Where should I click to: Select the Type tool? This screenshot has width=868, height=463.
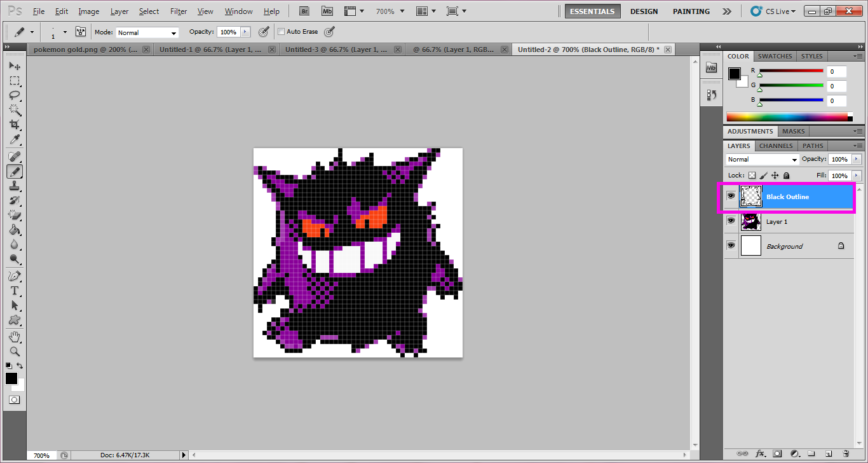click(x=14, y=291)
